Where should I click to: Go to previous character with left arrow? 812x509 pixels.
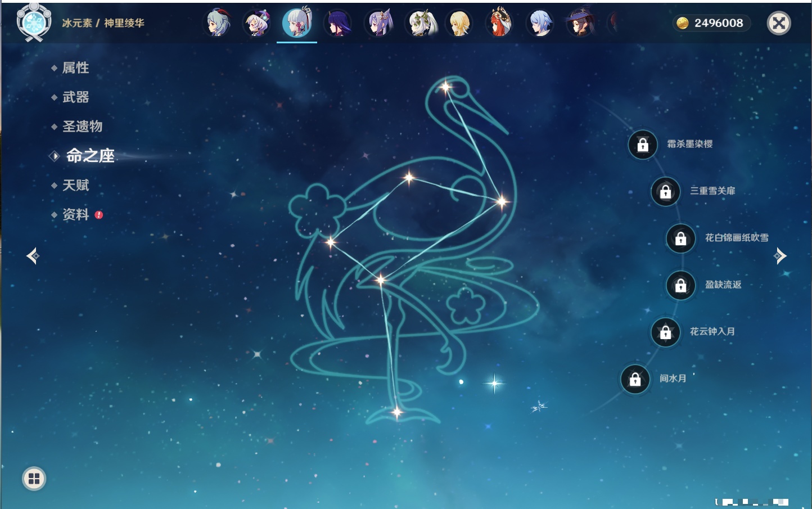[33, 256]
